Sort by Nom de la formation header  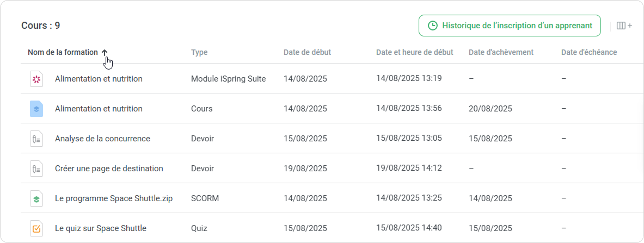pyautogui.click(x=63, y=53)
